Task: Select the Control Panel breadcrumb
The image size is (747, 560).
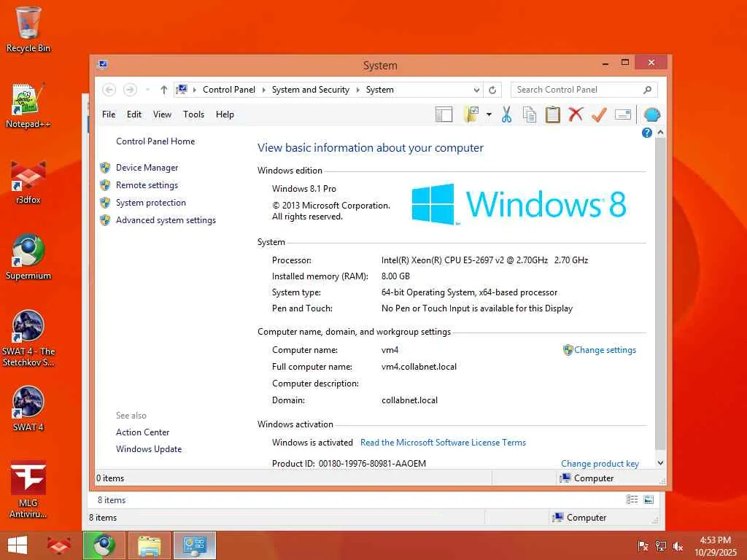Action: tap(228, 90)
